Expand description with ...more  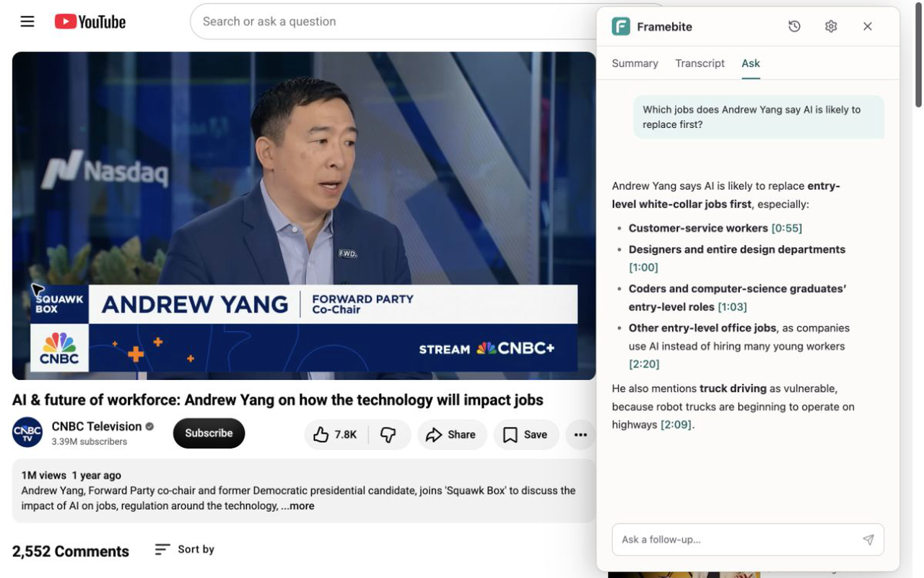pyautogui.click(x=297, y=506)
